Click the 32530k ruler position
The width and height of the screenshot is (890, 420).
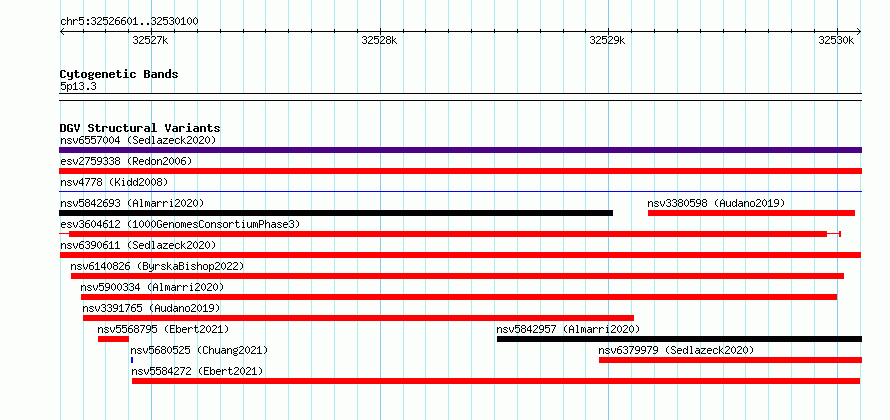pos(836,40)
